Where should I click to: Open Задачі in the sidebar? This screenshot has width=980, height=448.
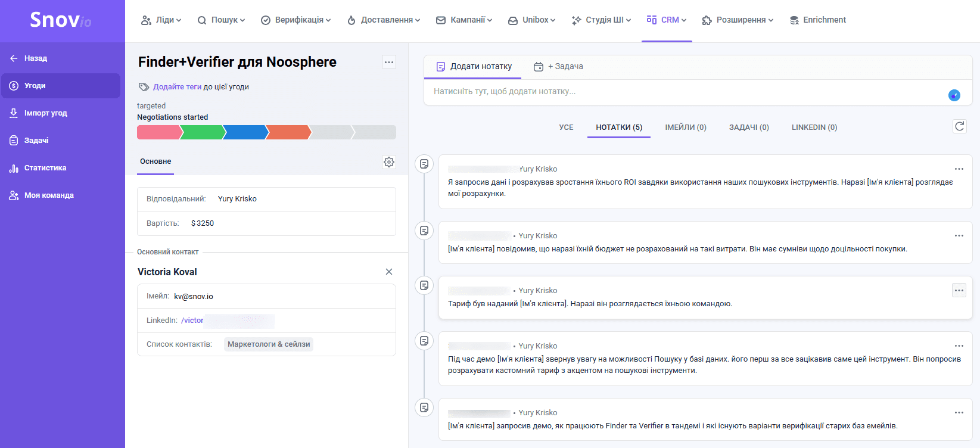(x=29, y=141)
